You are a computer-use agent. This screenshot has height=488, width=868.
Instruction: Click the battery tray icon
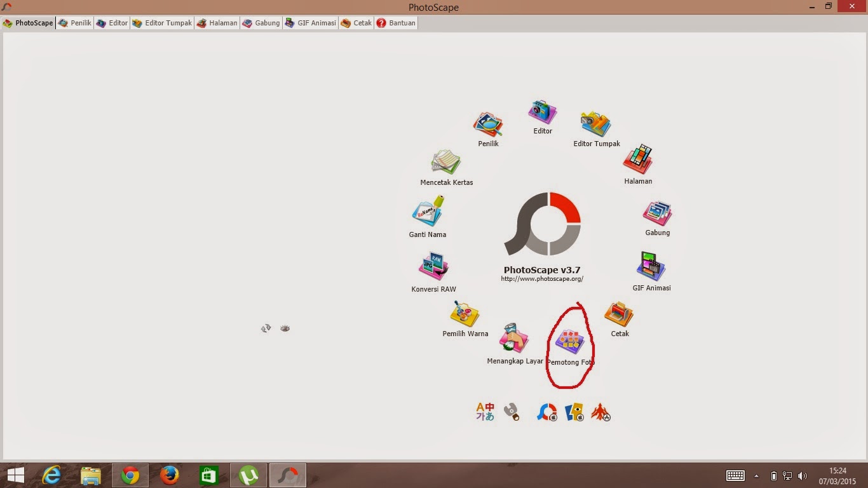pos(773,476)
